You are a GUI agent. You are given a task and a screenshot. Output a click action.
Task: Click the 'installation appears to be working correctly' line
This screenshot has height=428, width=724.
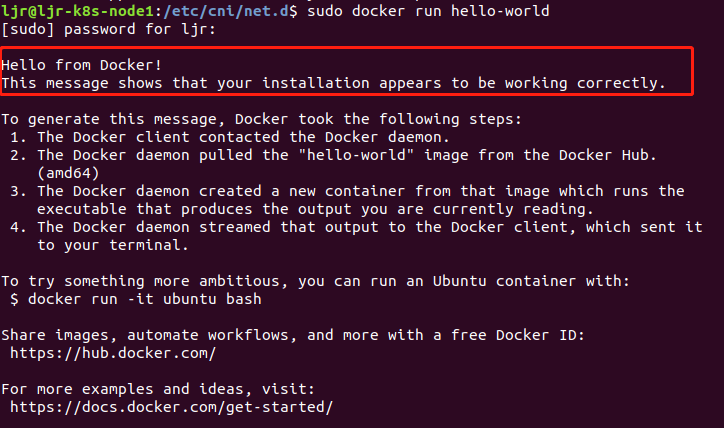pos(333,82)
